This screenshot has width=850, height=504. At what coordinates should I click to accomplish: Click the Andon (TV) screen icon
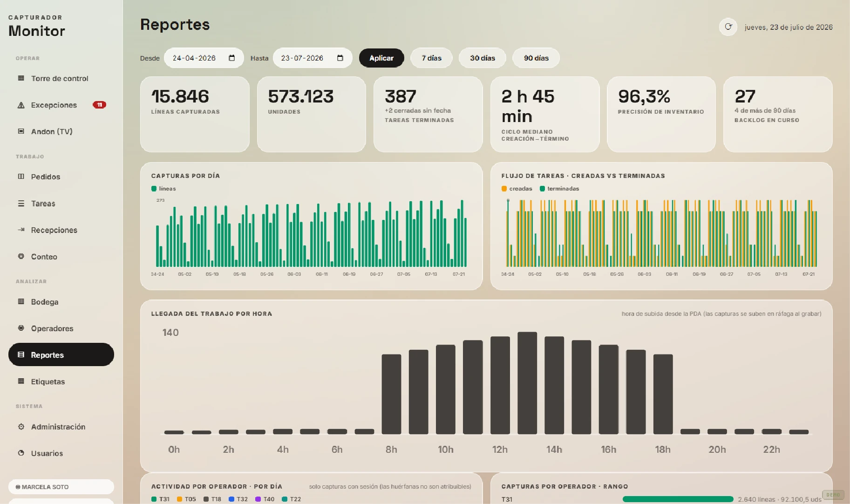tap(21, 131)
